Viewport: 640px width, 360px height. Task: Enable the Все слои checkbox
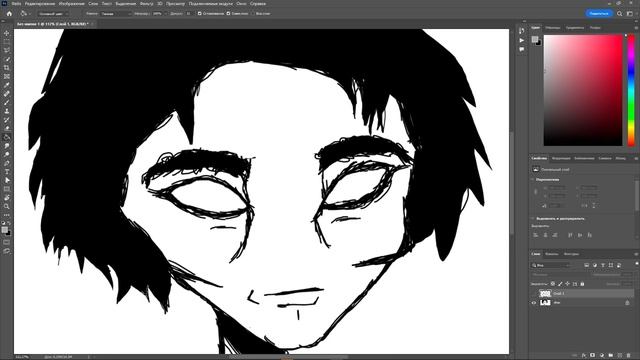(x=253, y=13)
